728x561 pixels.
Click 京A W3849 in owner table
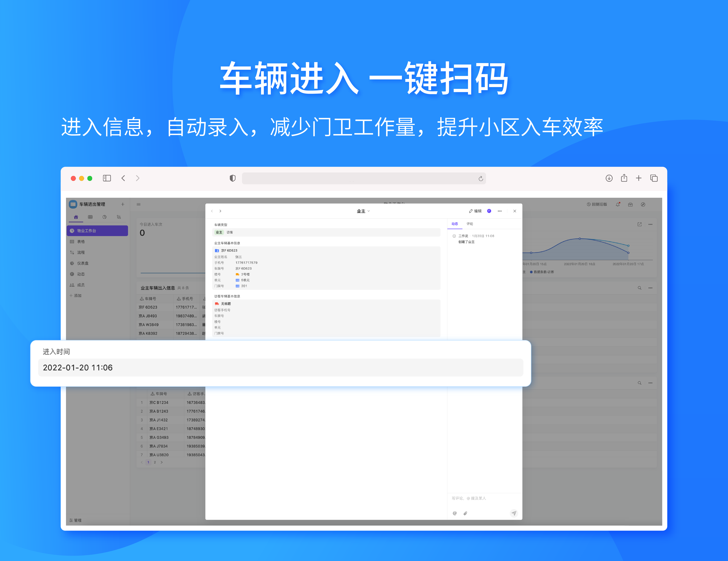(149, 325)
